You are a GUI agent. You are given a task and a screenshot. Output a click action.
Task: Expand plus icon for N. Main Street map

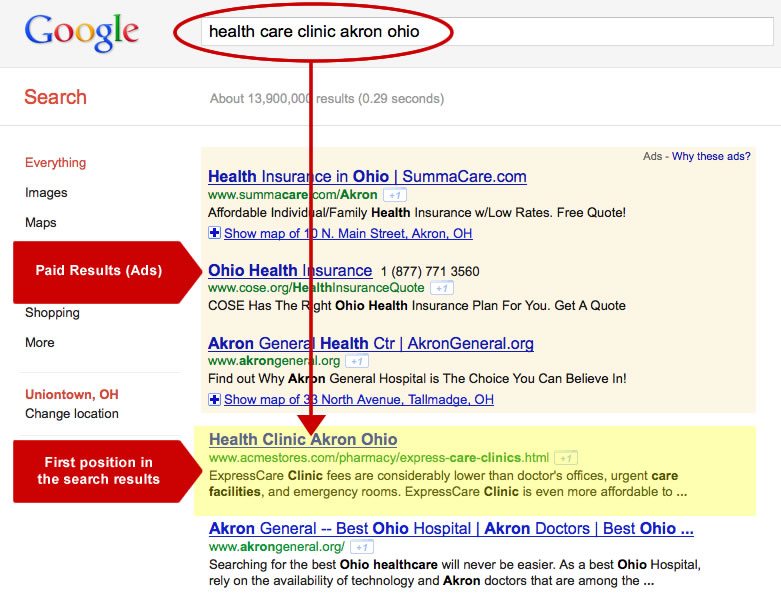point(214,233)
